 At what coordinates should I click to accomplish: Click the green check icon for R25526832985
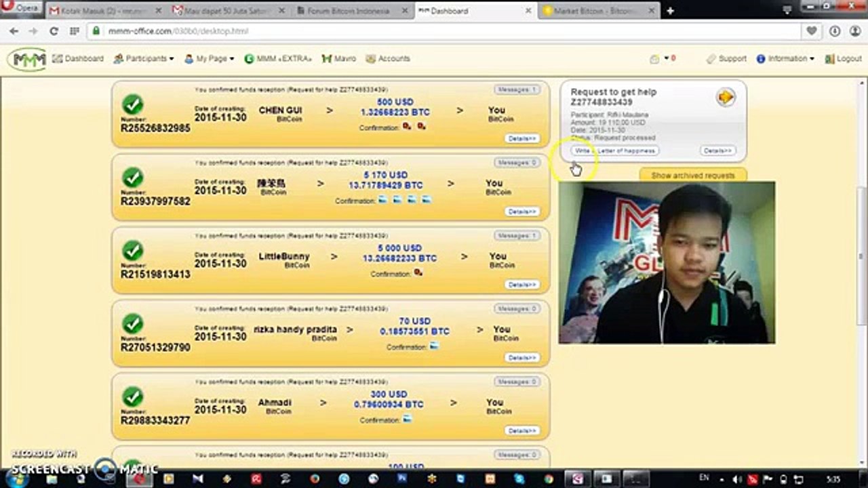[133, 104]
